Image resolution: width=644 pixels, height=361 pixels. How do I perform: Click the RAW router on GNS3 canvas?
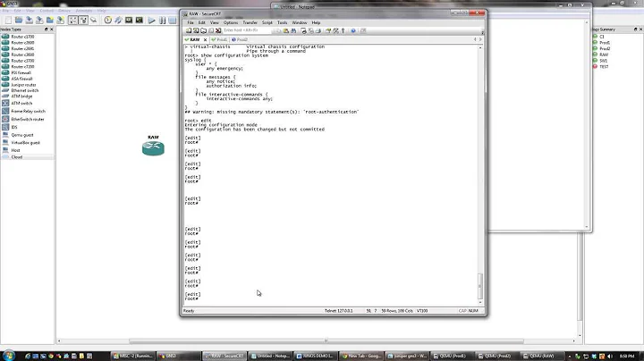(153, 148)
